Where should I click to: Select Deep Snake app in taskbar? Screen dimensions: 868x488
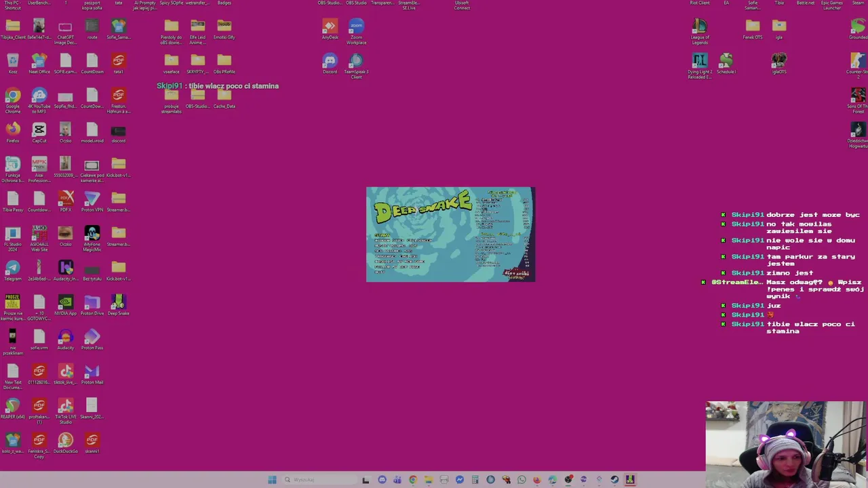click(630, 480)
